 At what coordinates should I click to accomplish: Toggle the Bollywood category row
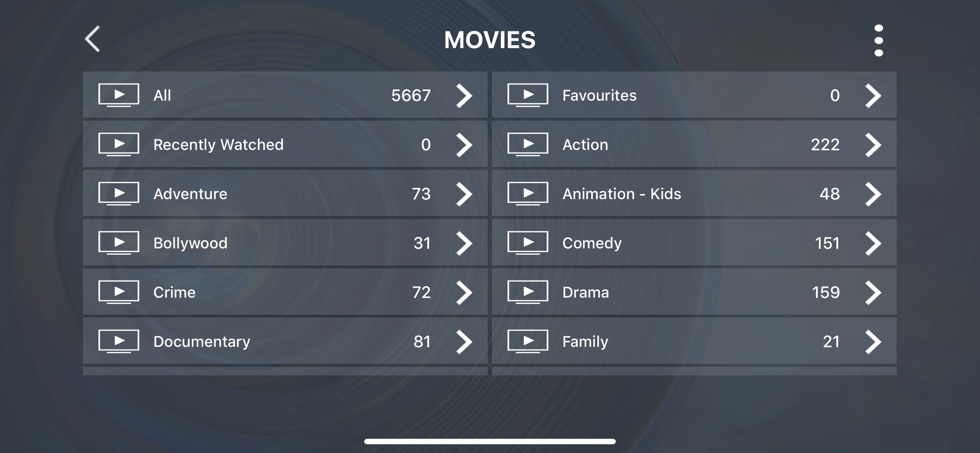click(x=284, y=243)
